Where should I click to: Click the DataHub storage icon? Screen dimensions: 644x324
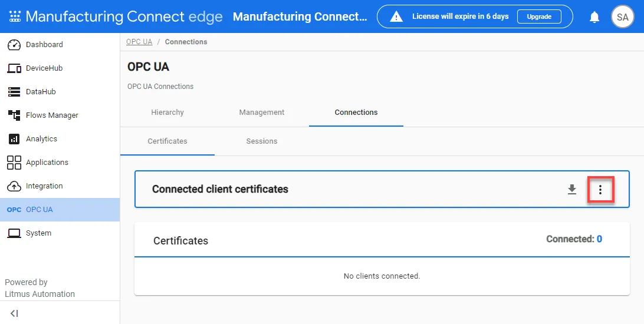pyautogui.click(x=14, y=92)
